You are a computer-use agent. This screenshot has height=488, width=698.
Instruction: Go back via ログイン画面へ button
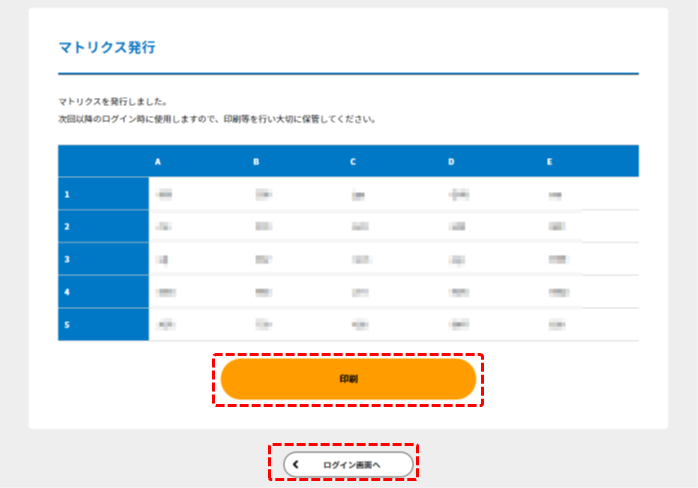click(349, 464)
